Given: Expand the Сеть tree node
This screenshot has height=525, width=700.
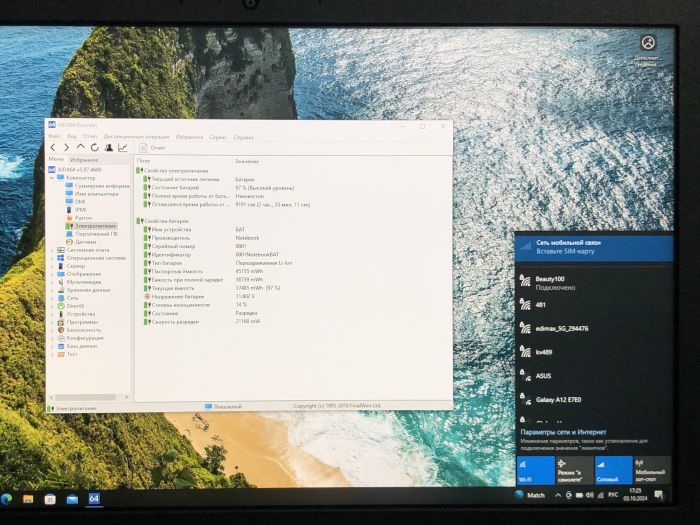Looking at the screenshot, I should pos(52,298).
